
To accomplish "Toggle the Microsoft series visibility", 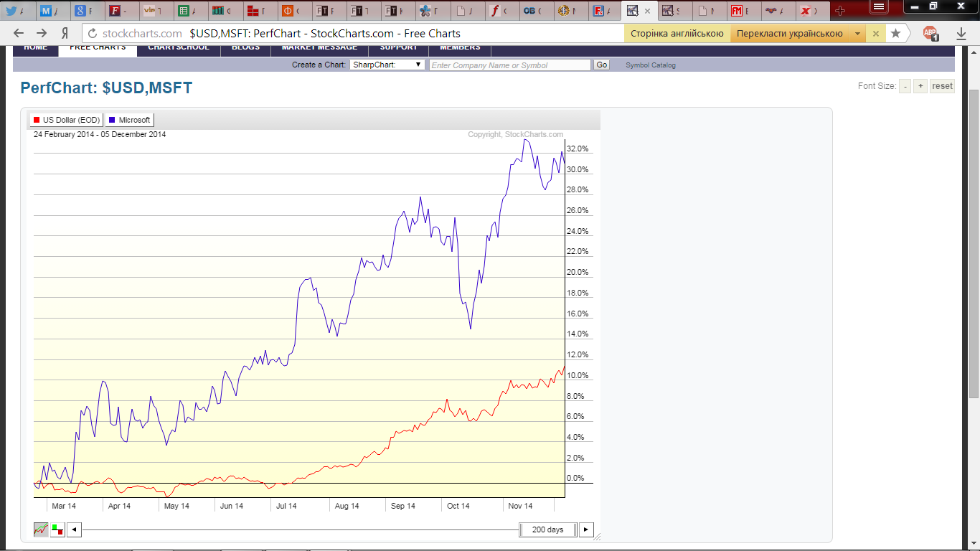I will tap(130, 120).
